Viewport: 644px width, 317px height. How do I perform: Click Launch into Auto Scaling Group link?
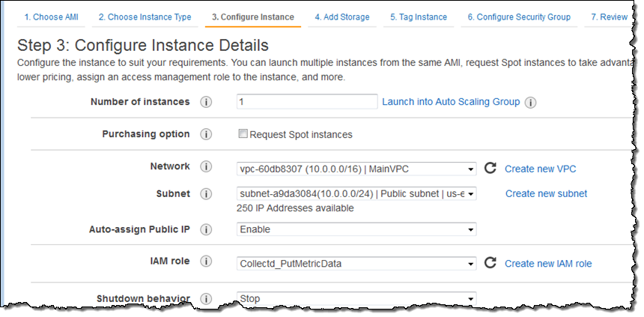(451, 102)
